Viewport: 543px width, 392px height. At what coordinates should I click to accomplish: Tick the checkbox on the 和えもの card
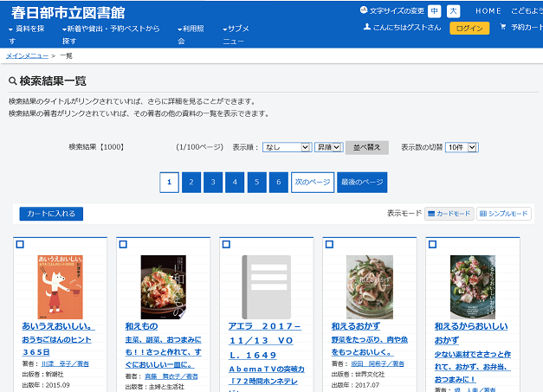point(123,244)
